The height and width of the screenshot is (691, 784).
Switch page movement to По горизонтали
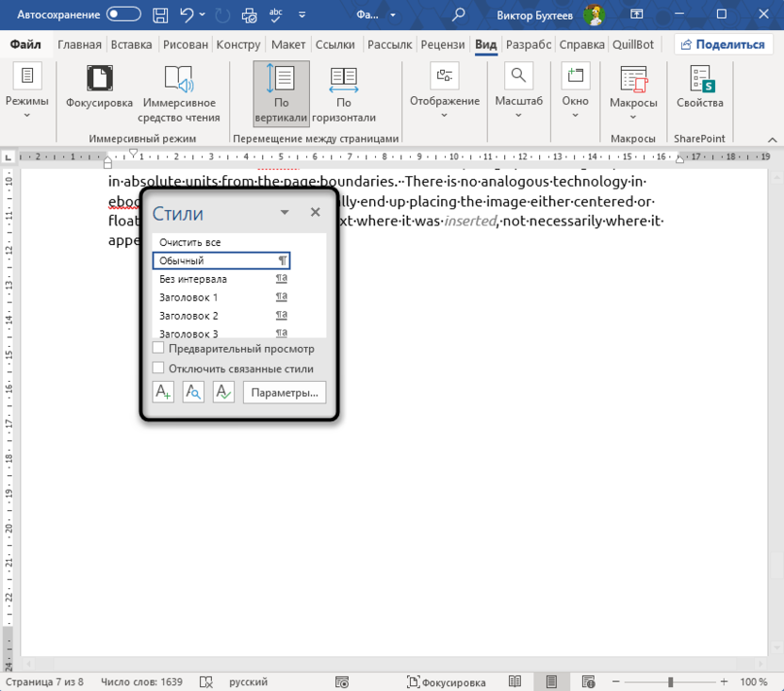coord(343,94)
